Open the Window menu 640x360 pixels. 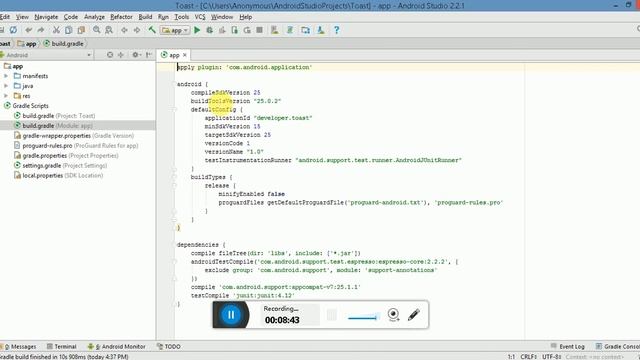[222, 17]
